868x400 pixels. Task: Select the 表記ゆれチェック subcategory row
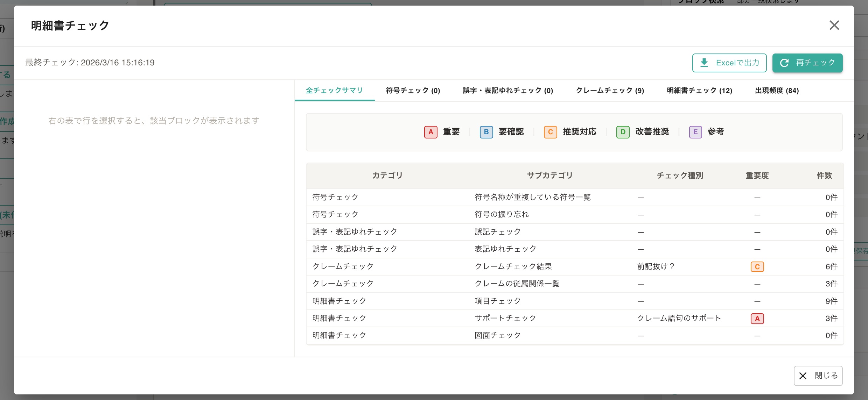(575, 249)
